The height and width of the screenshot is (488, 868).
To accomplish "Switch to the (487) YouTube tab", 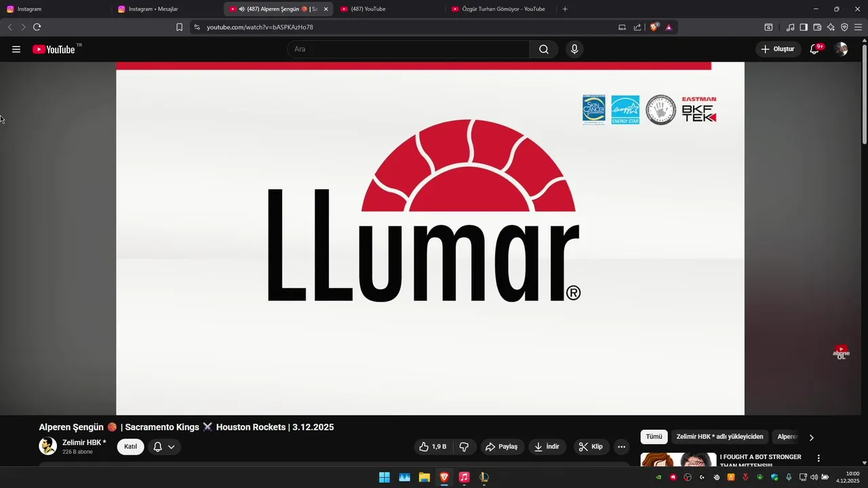I will pyautogui.click(x=389, y=9).
